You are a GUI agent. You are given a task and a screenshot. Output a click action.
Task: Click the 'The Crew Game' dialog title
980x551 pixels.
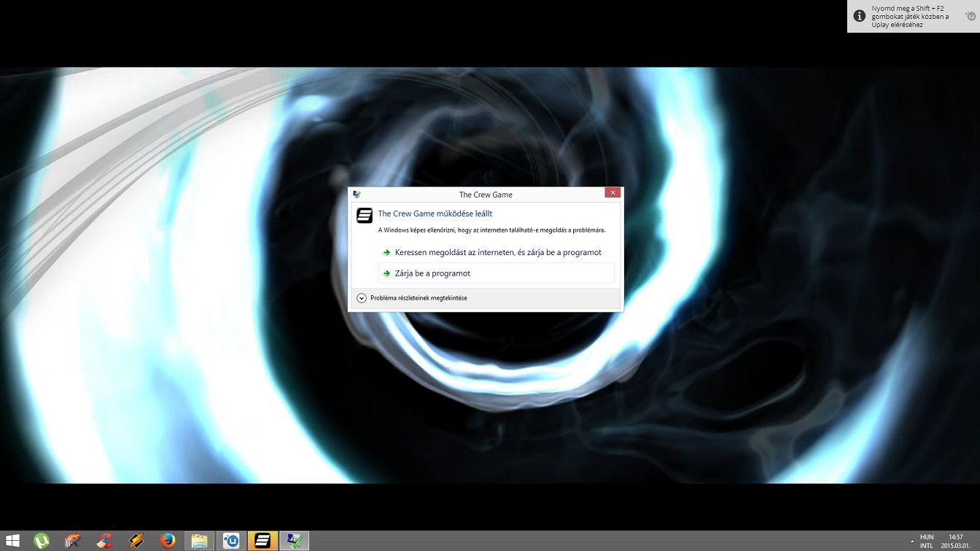[486, 195]
